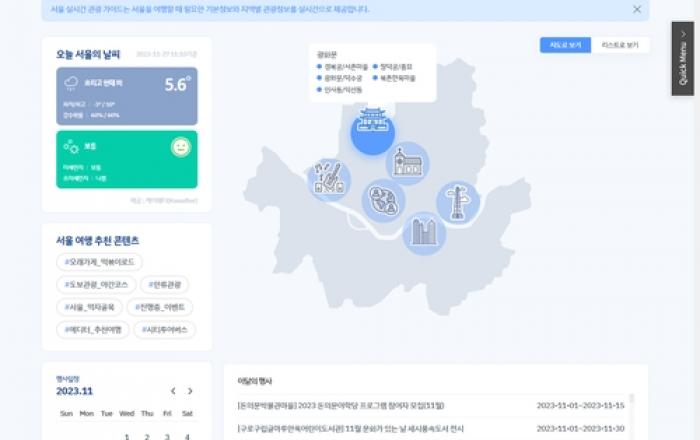Open 구로구립글마루한옥어린이도서관 event listing

[340, 428]
